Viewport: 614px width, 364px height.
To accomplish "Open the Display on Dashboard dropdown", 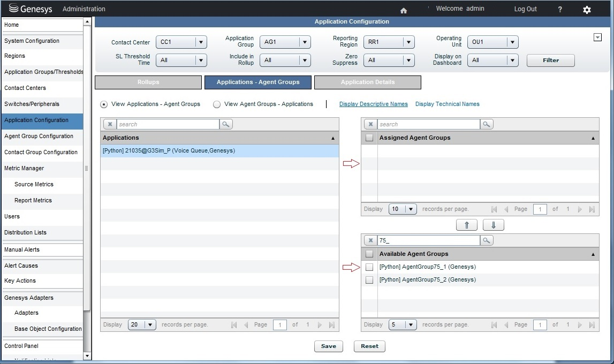I will (x=492, y=60).
